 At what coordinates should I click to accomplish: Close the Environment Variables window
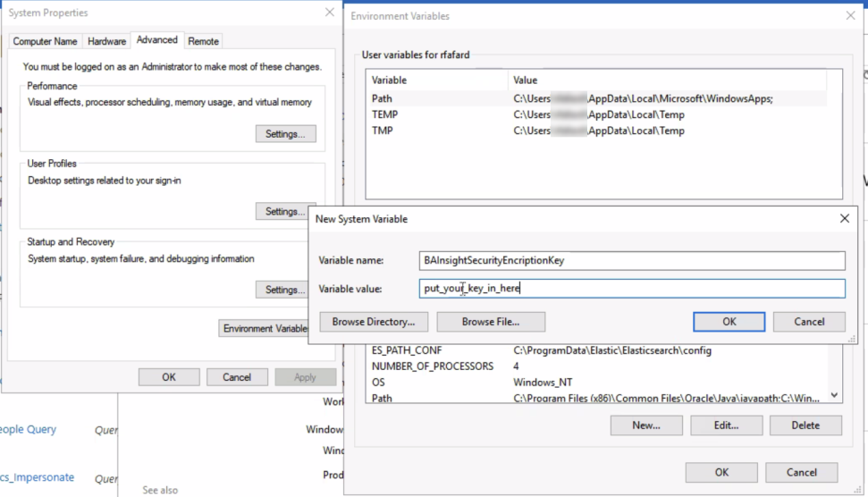click(x=848, y=16)
